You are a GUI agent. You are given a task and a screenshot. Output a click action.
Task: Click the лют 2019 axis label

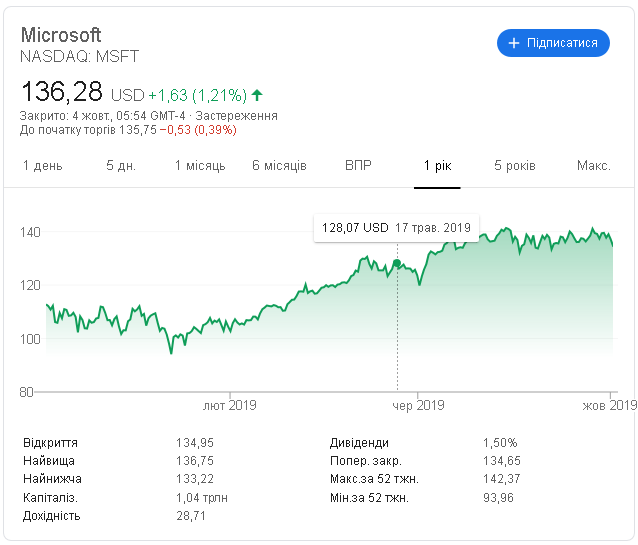230,405
